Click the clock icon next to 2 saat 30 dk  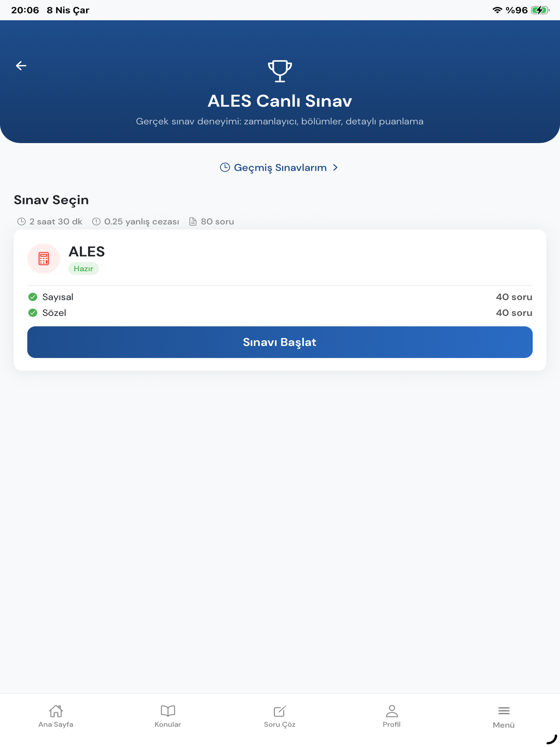22,221
